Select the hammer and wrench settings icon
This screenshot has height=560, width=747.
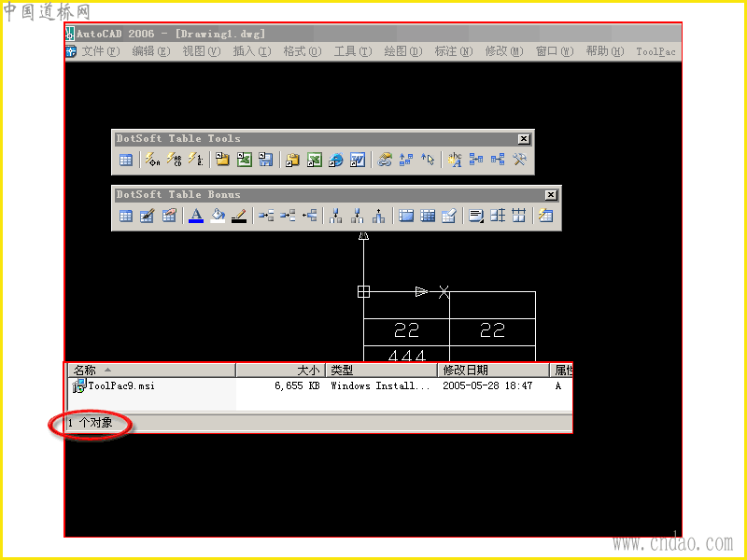click(x=519, y=160)
